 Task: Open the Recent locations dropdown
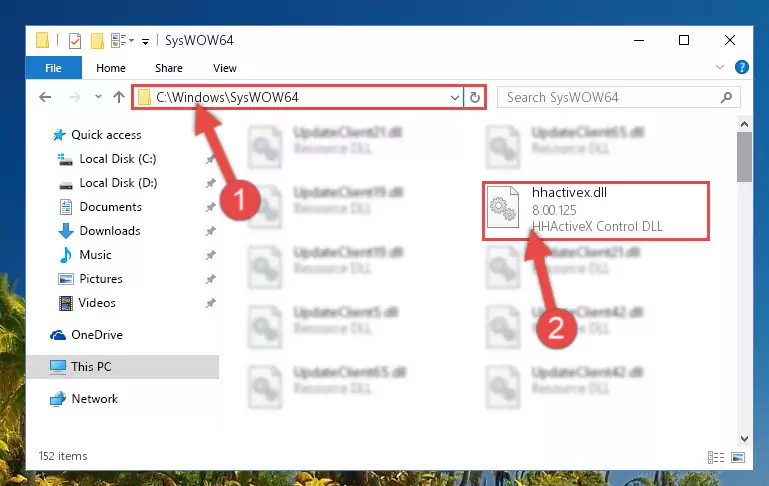coord(98,97)
